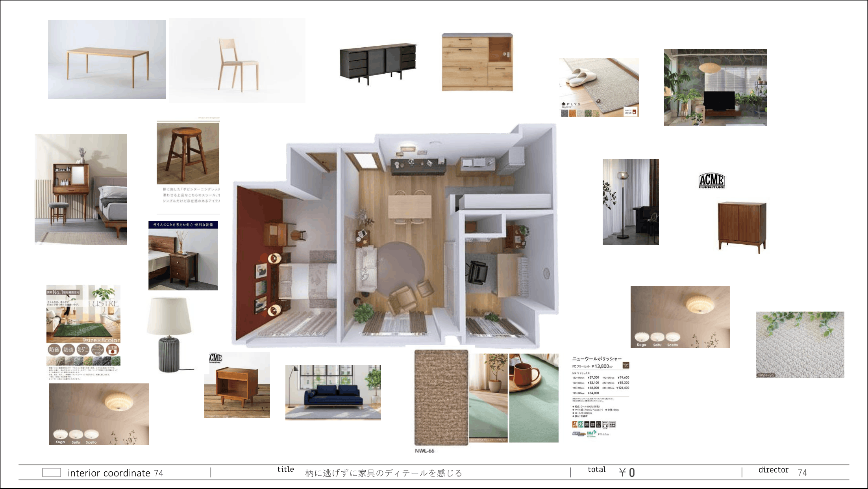868x489 pixels.
Task: Click the title text in the footer
Action: [x=383, y=473]
